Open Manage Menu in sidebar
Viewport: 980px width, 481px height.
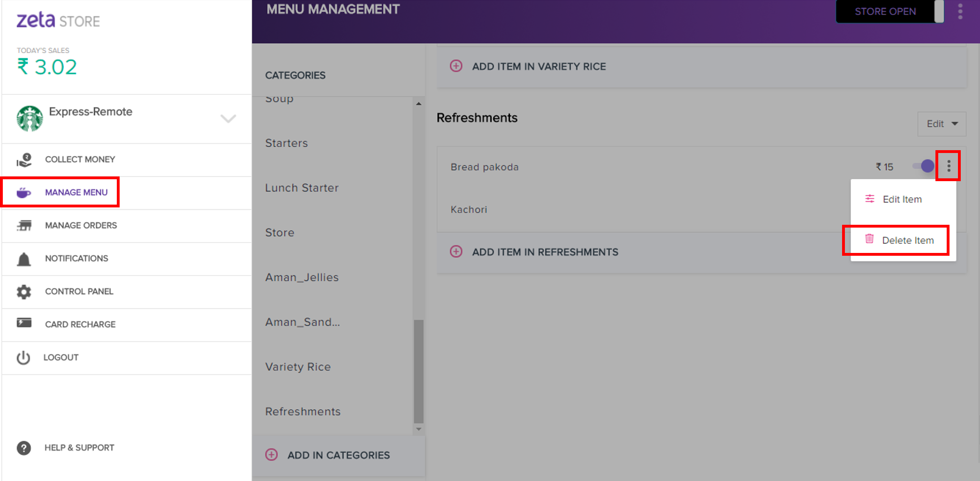tap(127, 192)
